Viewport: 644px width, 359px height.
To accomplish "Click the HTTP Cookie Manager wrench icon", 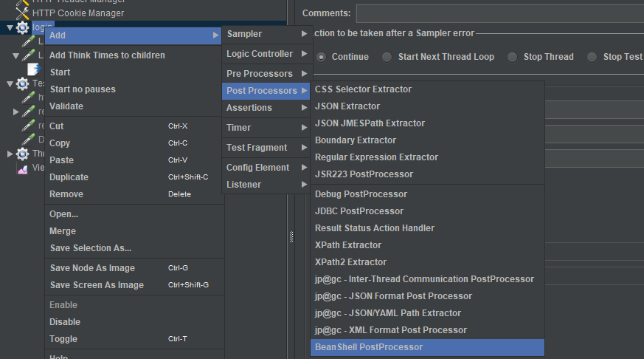I will (22, 13).
